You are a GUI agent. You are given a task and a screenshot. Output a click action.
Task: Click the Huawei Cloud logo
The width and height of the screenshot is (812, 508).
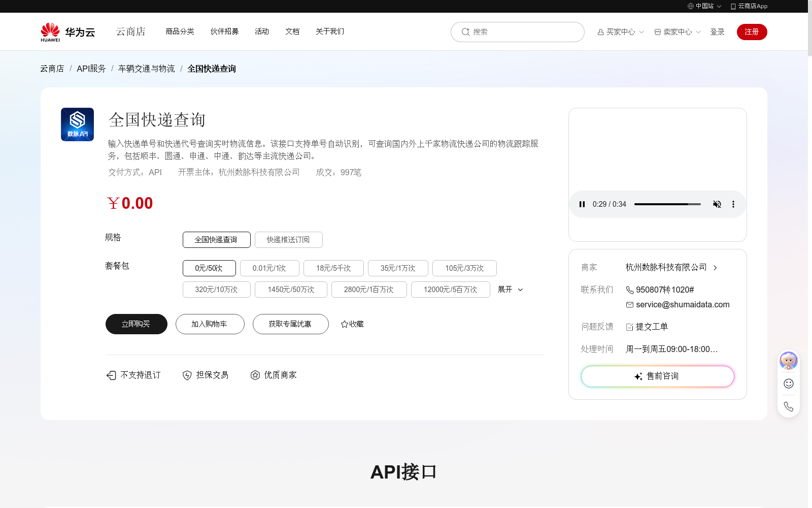pyautogui.click(x=68, y=32)
